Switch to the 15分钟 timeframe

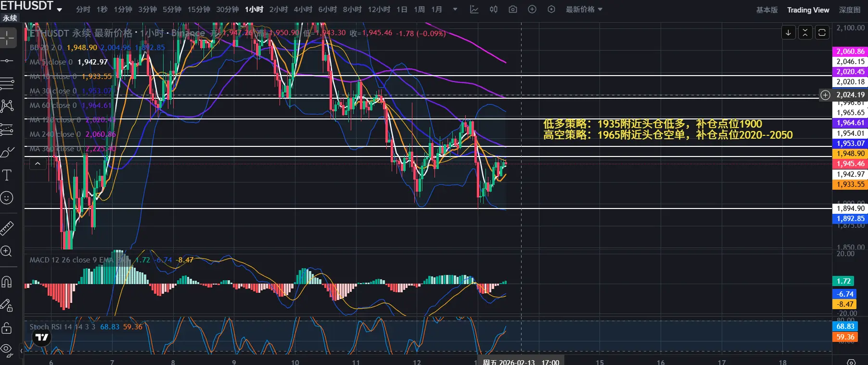click(x=199, y=9)
